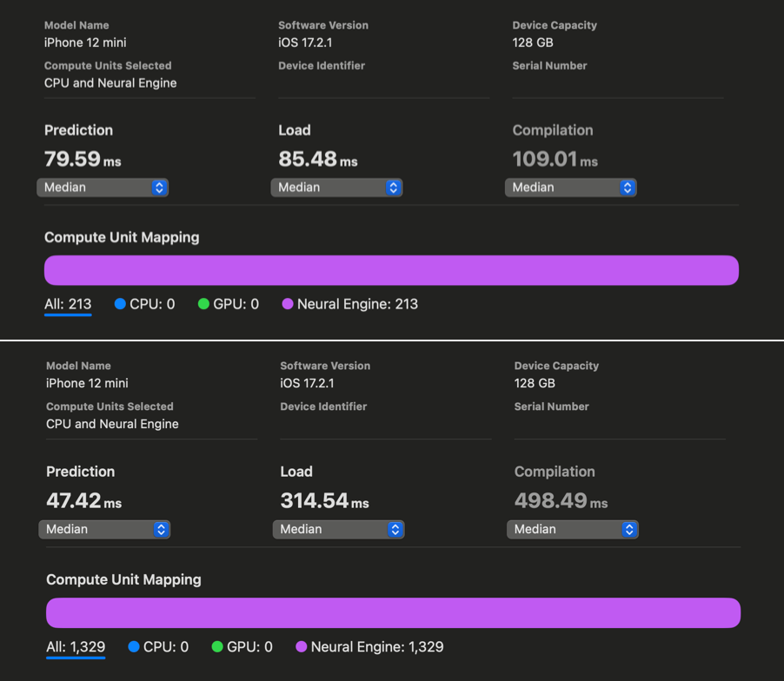Image resolution: width=784 pixels, height=681 pixels.
Task: Click the blue CPU dot beside All: 213
Action: point(120,304)
